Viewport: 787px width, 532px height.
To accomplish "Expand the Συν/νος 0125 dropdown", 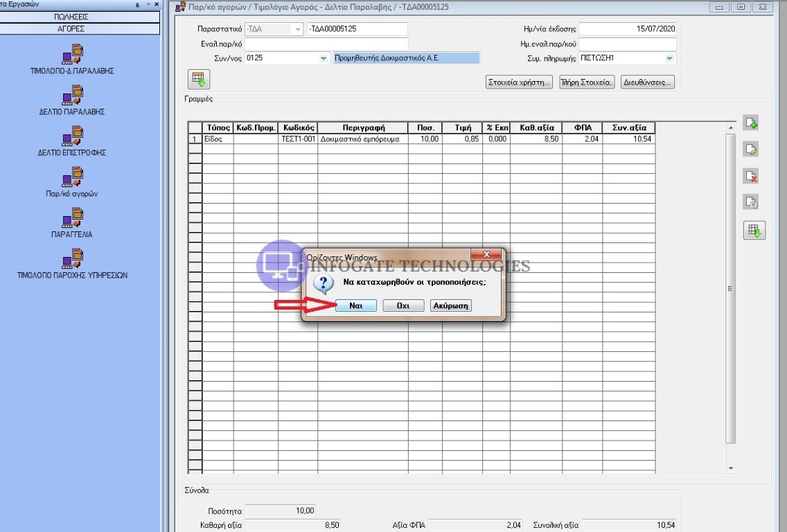I will click(323, 59).
